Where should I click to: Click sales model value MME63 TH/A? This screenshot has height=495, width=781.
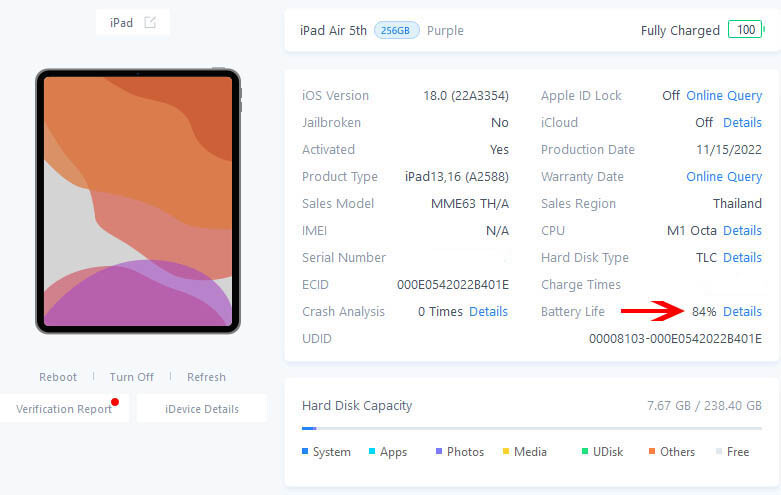(x=470, y=204)
